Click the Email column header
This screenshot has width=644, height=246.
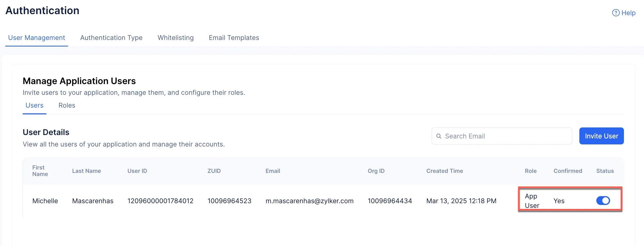pos(273,171)
